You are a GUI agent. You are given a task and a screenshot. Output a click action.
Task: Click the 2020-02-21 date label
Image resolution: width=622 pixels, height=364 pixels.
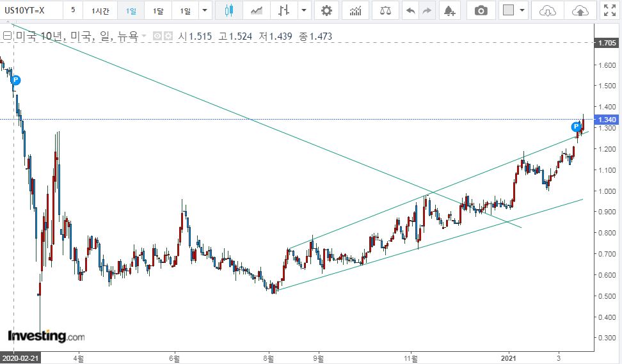(x=20, y=358)
